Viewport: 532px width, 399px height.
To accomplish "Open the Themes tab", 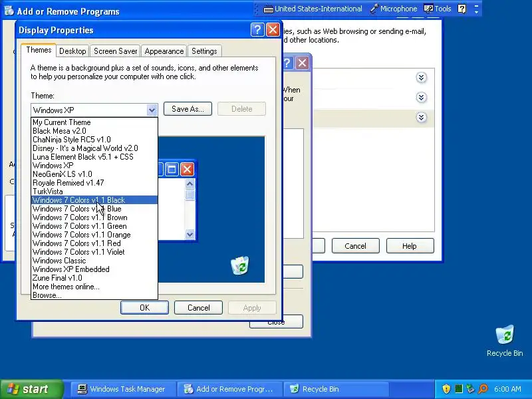I will tap(39, 51).
